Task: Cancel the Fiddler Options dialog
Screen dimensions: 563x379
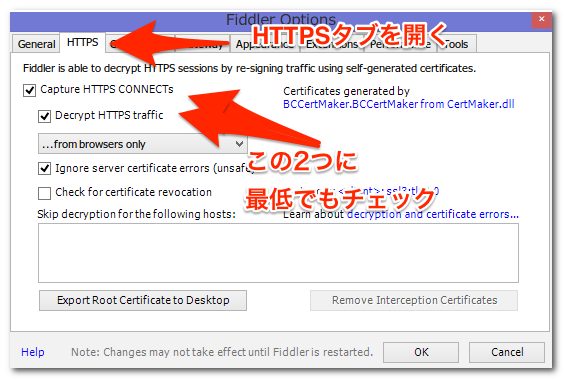Action: [507, 352]
